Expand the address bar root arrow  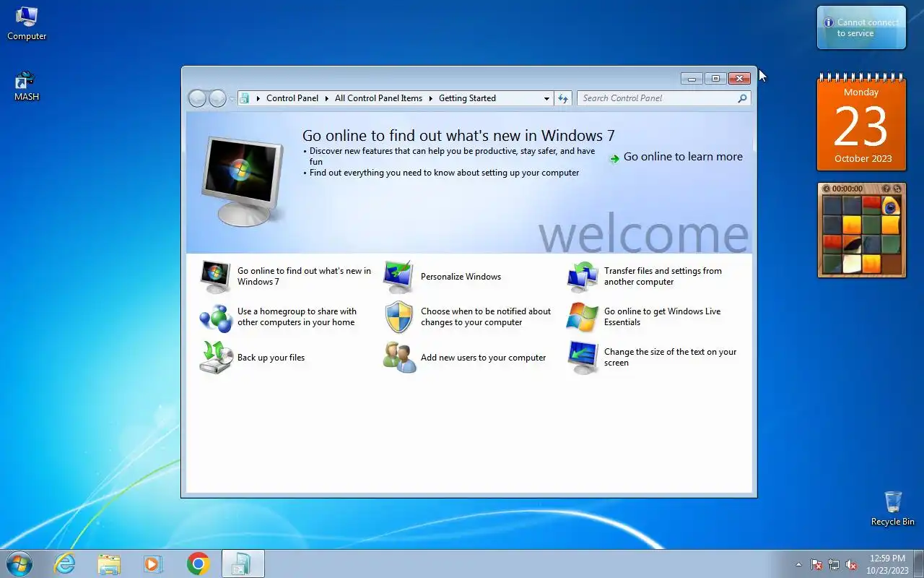point(258,98)
